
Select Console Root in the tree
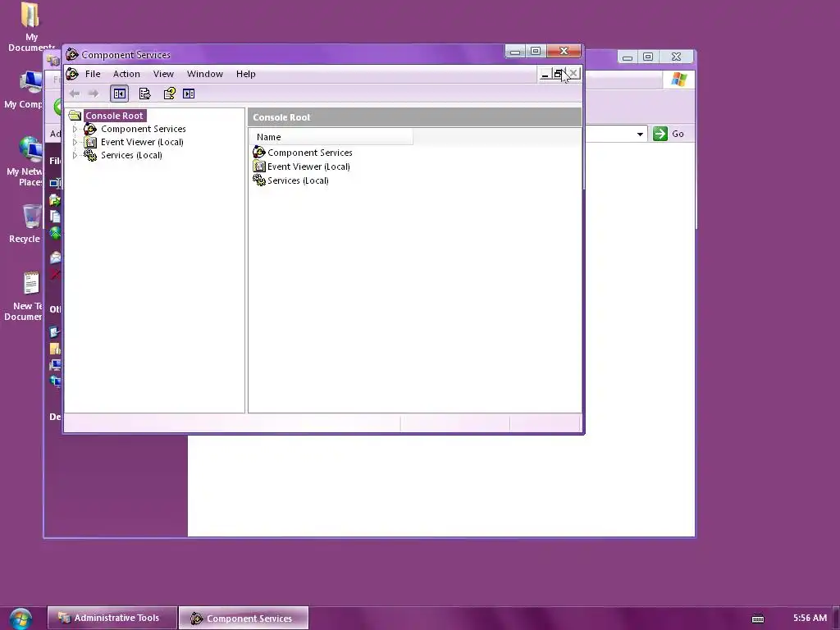(114, 116)
